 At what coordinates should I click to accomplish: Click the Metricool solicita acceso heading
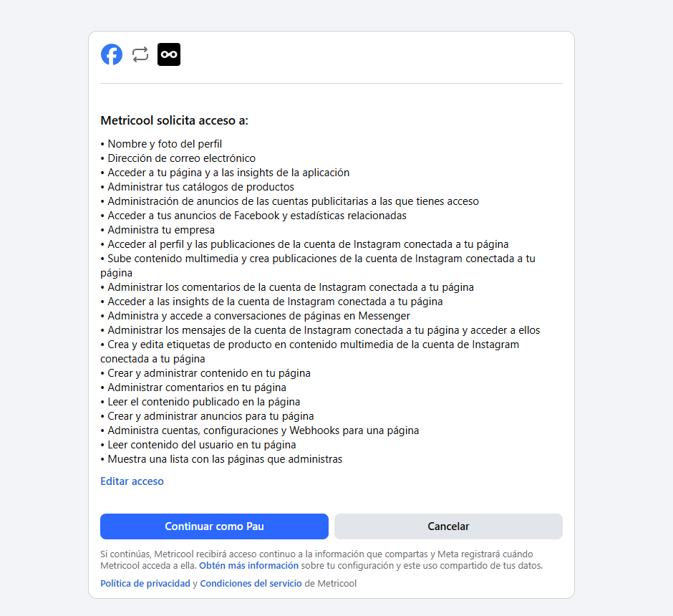pyautogui.click(x=174, y=120)
